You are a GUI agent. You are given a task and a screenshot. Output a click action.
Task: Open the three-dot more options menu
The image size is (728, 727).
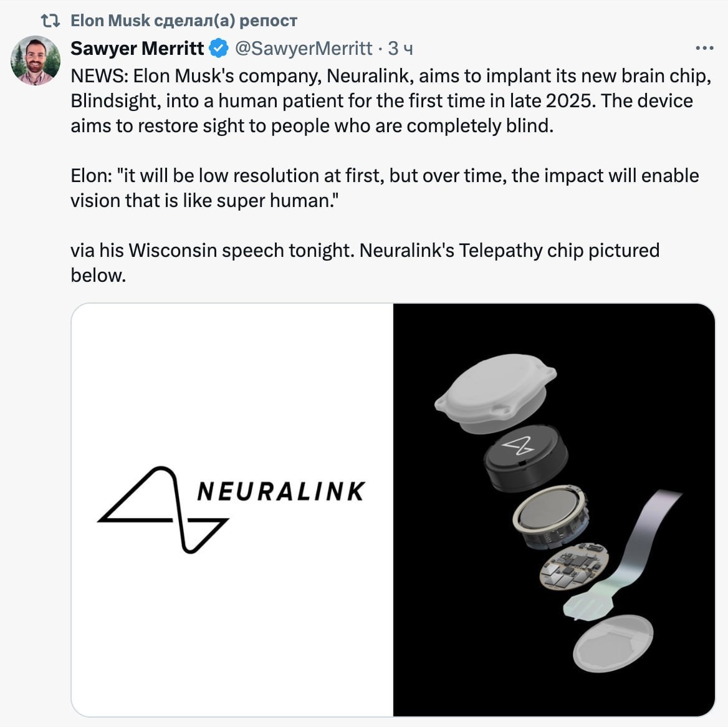(x=704, y=48)
